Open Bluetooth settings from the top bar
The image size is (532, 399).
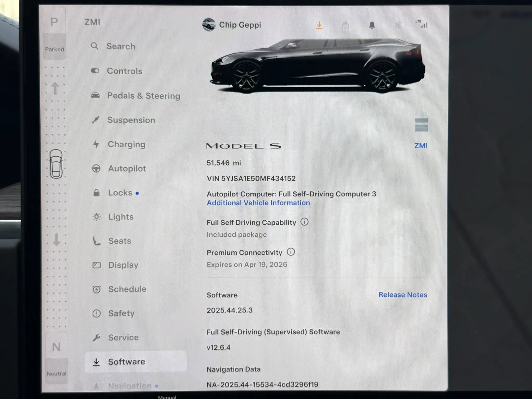[x=397, y=24]
